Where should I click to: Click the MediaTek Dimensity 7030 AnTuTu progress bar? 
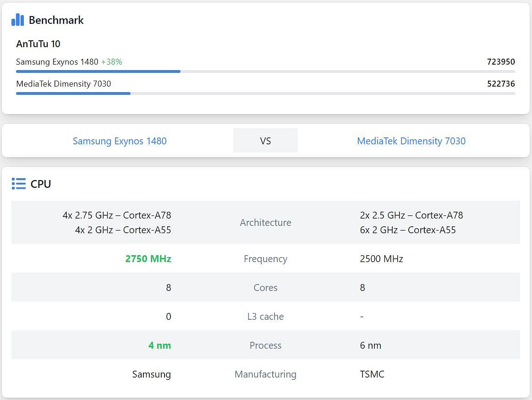click(73, 93)
